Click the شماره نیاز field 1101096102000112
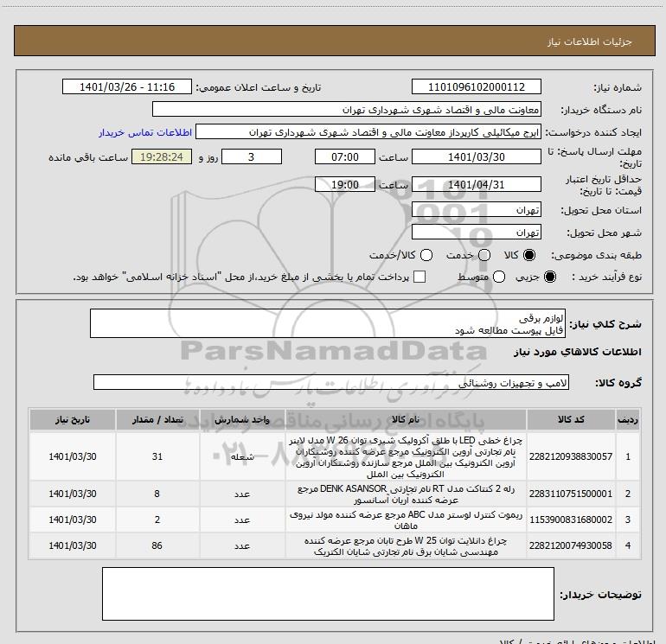The image size is (666, 644). click(476, 87)
